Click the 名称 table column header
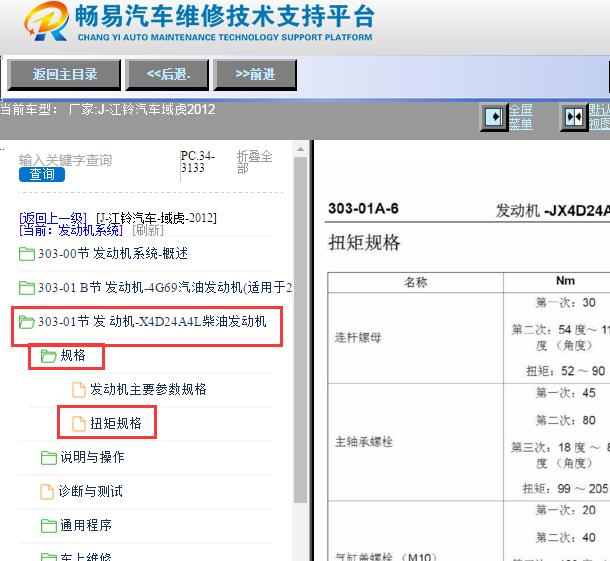This screenshot has width=610, height=561. [x=415, y=282]
